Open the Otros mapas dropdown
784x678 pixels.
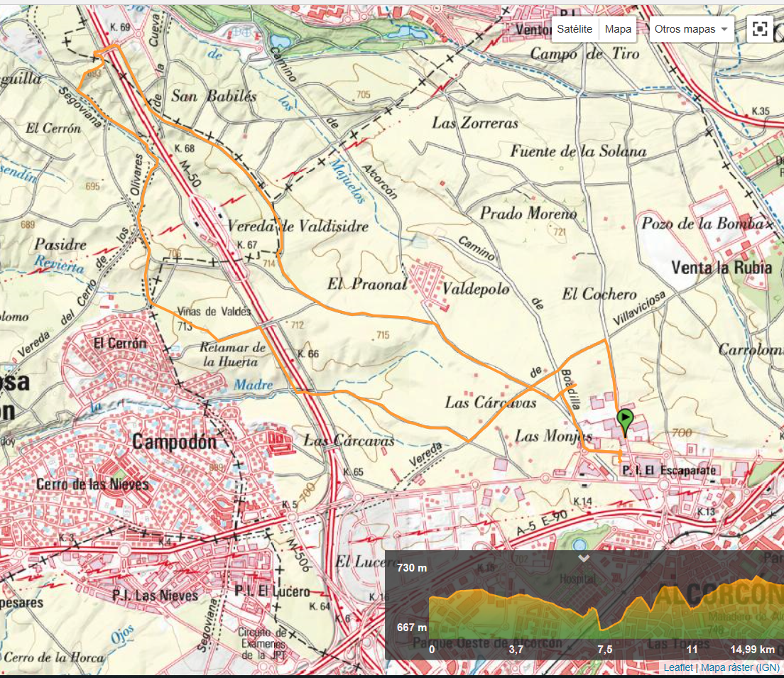point(691,29)
